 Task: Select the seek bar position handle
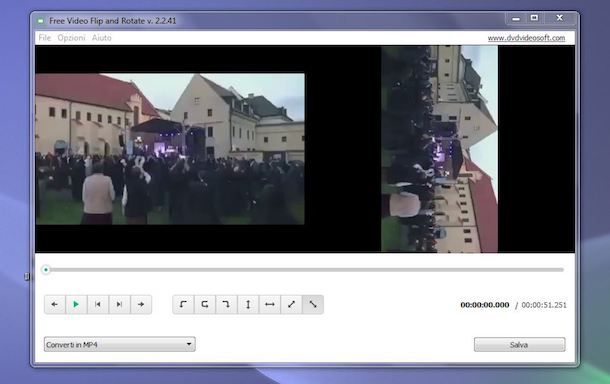[46, 270]
